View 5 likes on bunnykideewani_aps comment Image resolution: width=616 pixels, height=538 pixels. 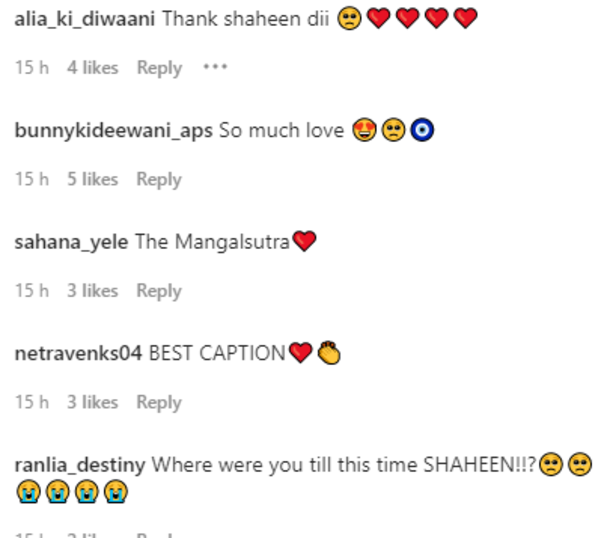92,179
